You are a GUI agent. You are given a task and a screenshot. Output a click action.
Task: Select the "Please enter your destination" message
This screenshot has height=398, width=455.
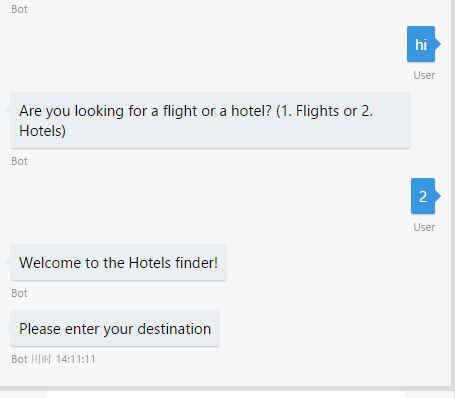coord(115,328)
